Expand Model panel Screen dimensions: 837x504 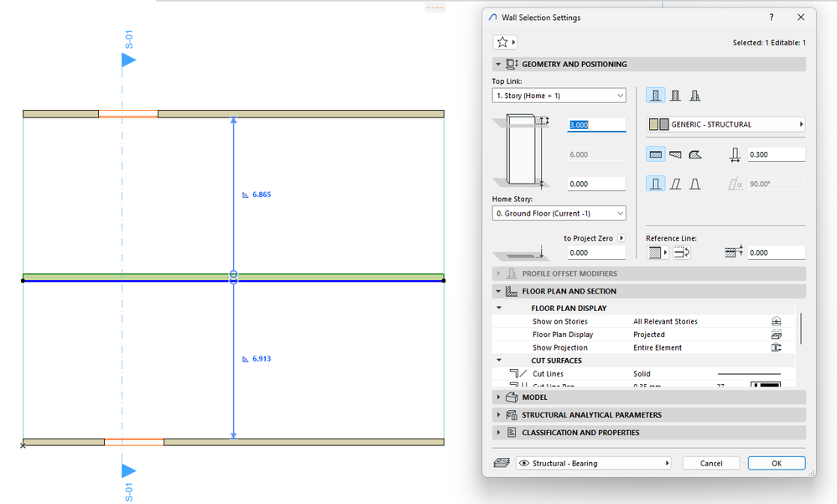[498, 397]
